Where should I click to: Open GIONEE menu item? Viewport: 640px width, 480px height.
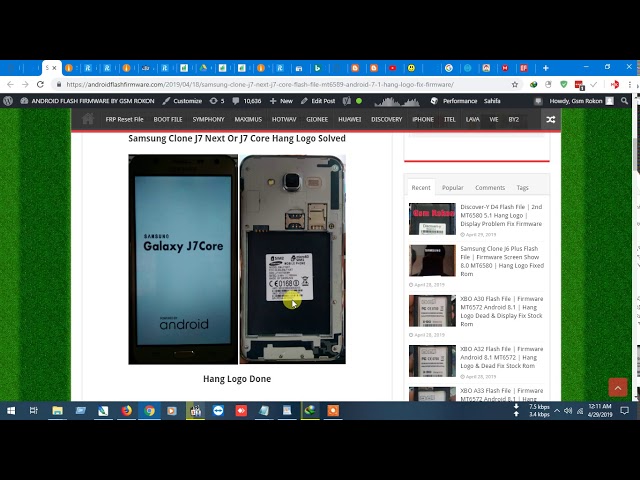coord(317,119)
